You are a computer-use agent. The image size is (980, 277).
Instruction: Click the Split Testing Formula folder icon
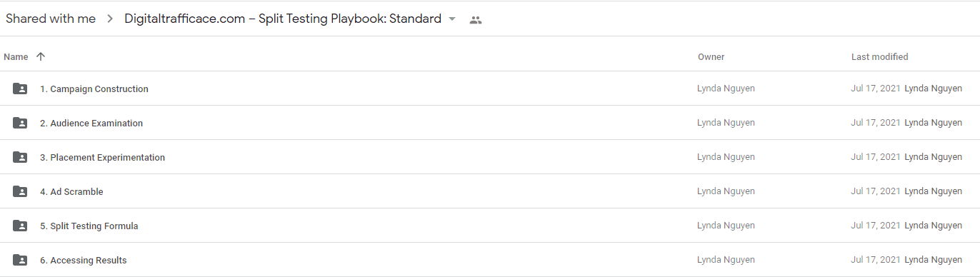20,226
